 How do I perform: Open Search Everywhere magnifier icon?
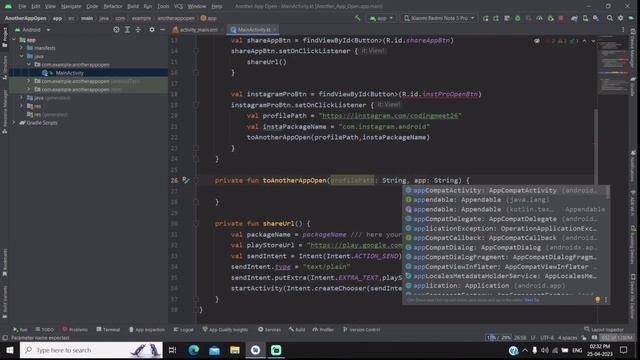(x=609, y=18)
